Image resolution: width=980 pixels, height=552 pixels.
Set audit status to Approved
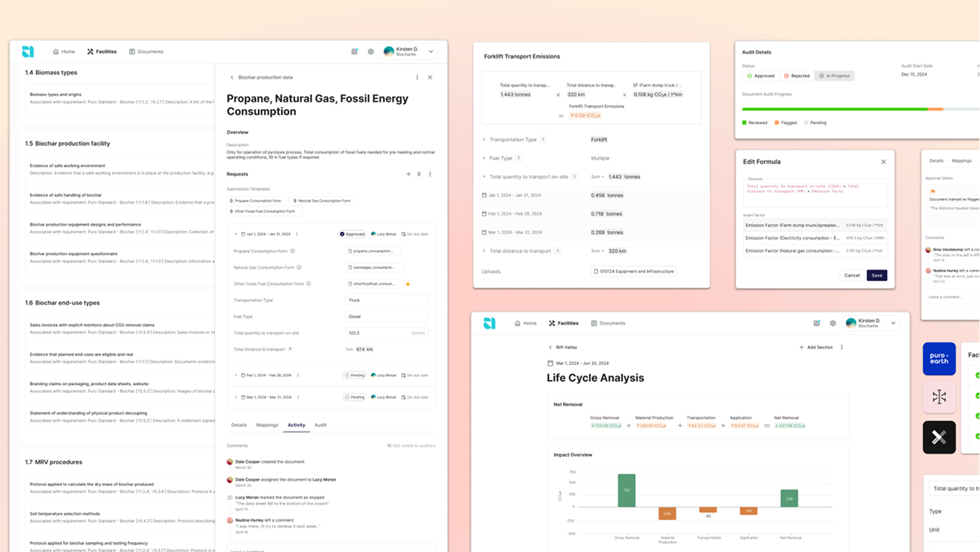pos(761,76)
